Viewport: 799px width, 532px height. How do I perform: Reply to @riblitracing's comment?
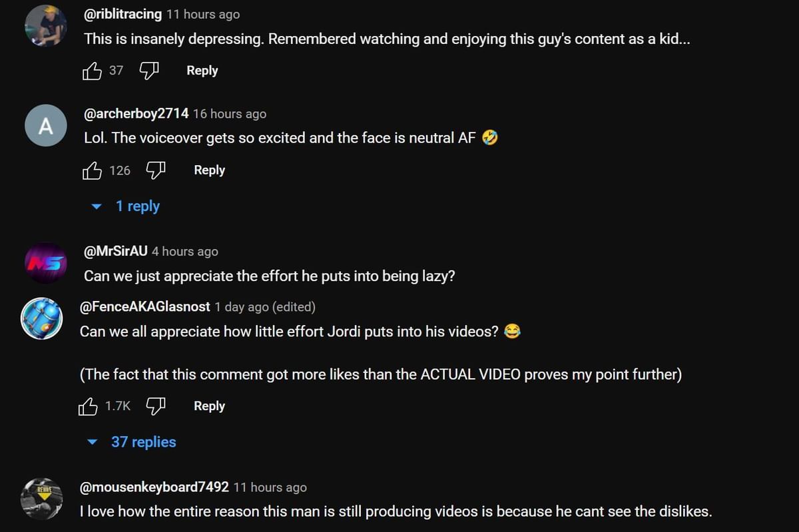point(202,71)
